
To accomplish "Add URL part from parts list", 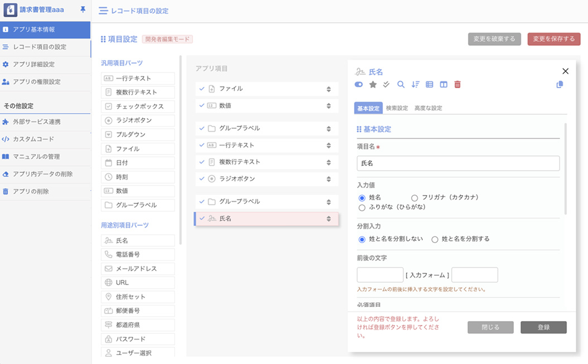I will pos(138,283).
